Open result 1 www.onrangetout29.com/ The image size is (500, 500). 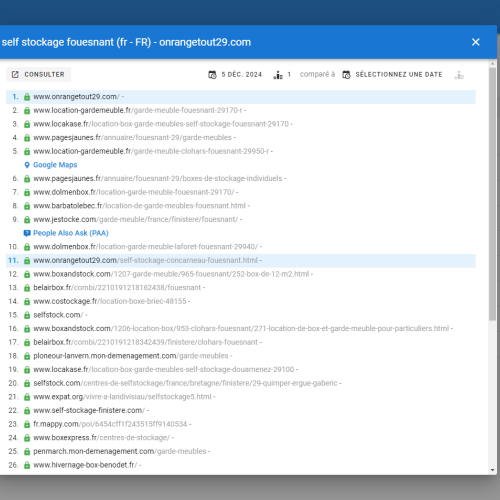click(76, 97)
